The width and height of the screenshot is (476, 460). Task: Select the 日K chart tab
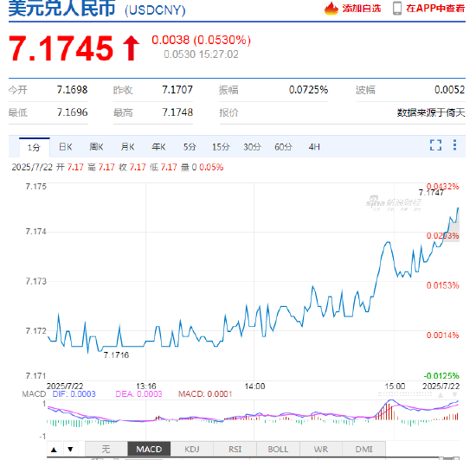pos(65,147)
